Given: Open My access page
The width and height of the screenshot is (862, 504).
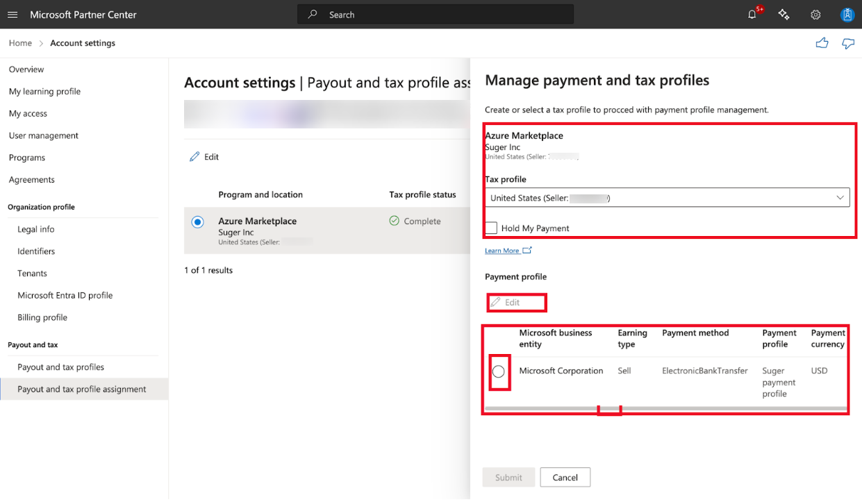Looking at the screenshot, I should click(x=28, y=114).
